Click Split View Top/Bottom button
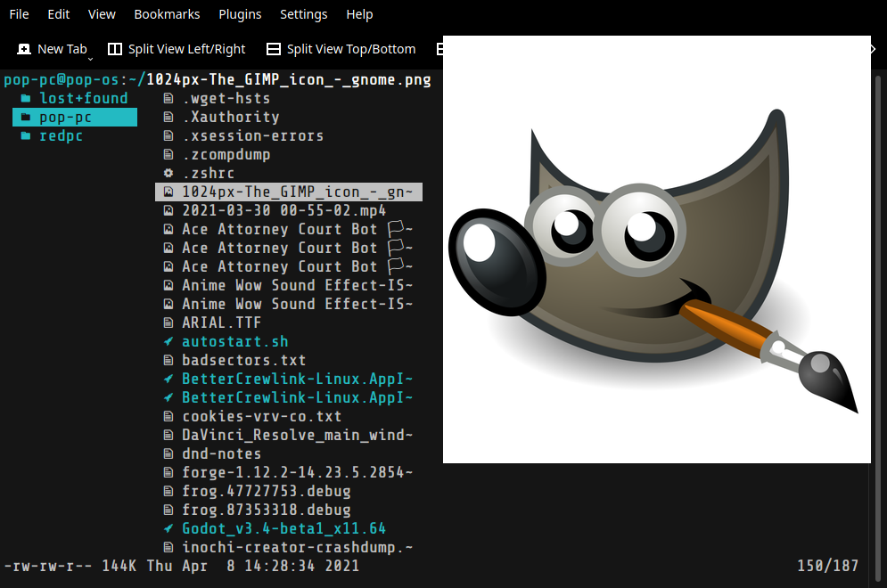 pyautogui.click(x=341, y=49)
